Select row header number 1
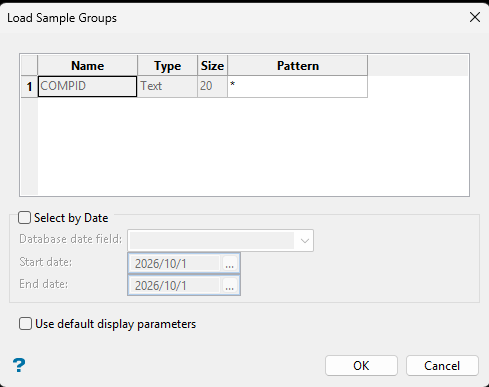 [x=29, y=86]
